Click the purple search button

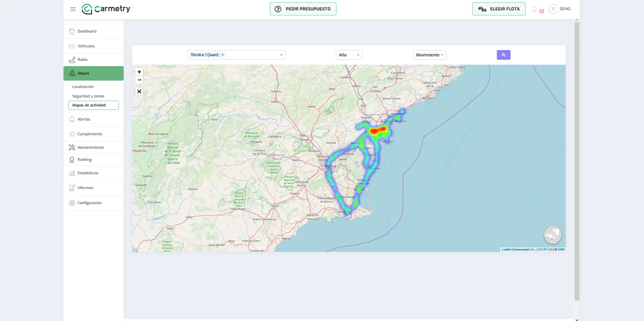(x=504, y=55)
